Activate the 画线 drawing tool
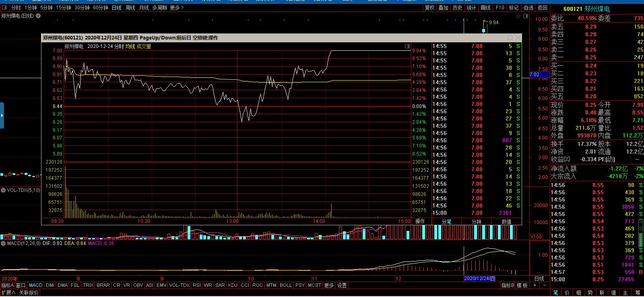This screenshot has width=644, height=297. click(486, 8)
